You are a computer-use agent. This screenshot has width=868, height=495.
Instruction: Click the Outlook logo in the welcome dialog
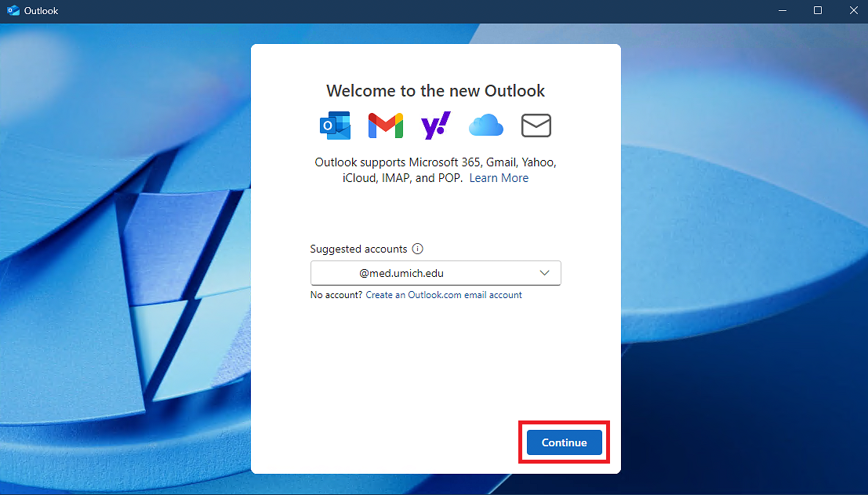(335, 126)
